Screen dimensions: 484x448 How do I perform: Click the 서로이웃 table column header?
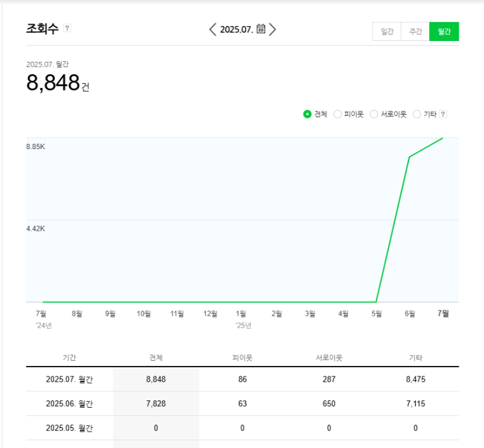(x=329, y=357)
